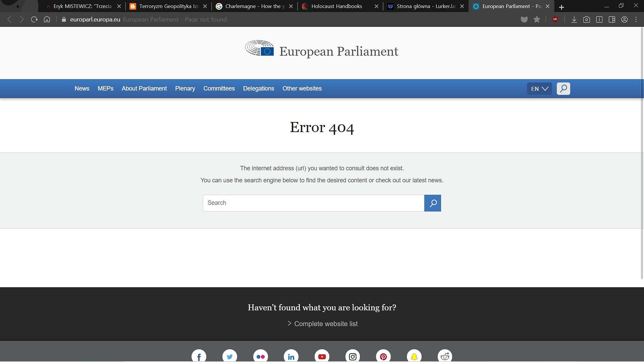Screen dimensions: 644x362
Task: Open a new browser tab
Action: (561, 7)
